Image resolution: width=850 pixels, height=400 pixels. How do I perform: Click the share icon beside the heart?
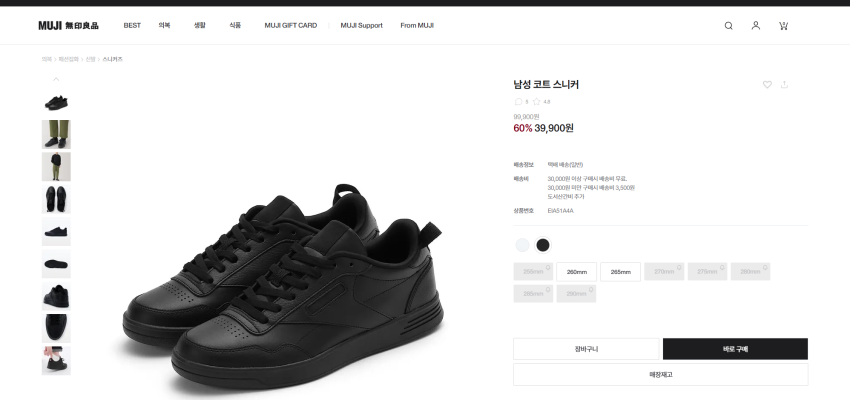784,84
